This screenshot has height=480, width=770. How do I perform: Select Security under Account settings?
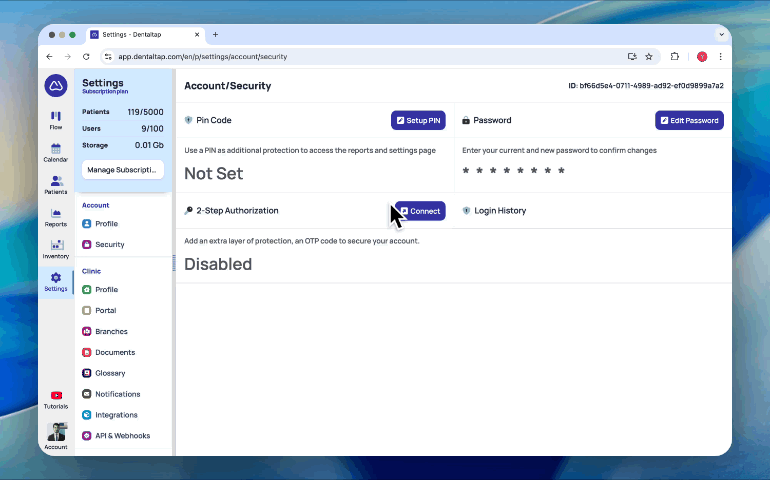point(109,244)
